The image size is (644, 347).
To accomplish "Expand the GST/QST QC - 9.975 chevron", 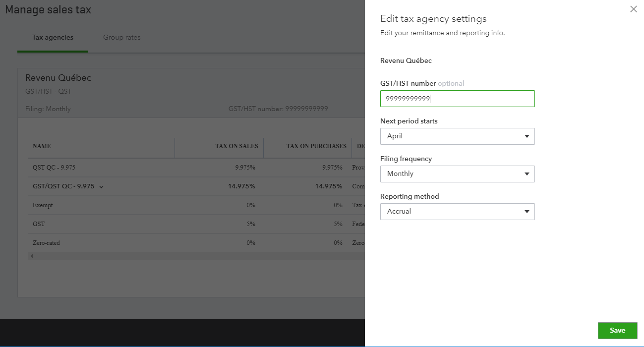I will (101, 187).
